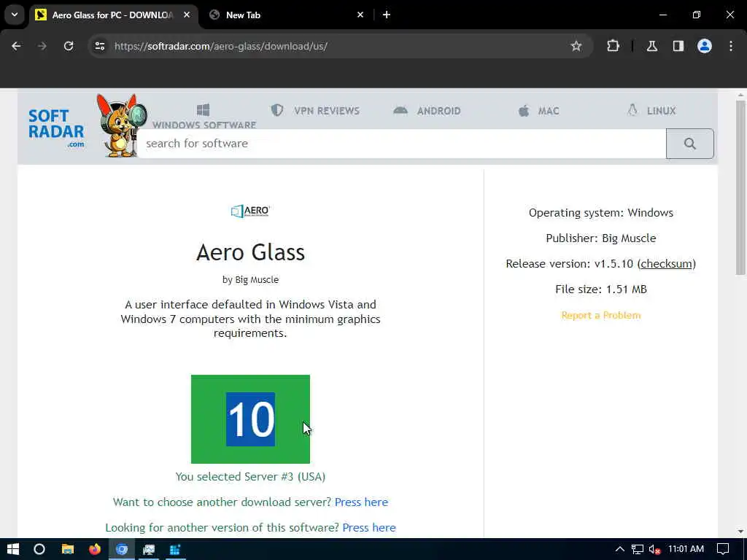Launch Firefox from taskbar
The width and height of the screenshot is (747, 560).
pos(95,549)
